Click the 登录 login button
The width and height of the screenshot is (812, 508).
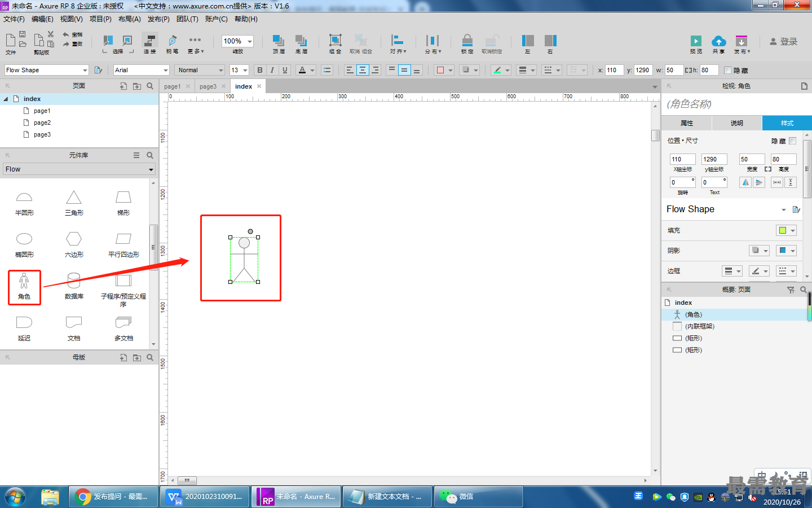point(784,42)
